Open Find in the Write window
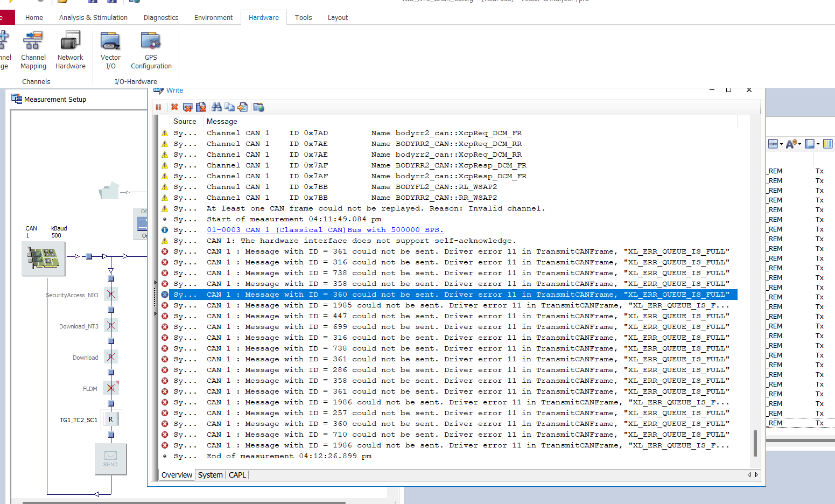This screenshot has width=835, height=504. 216,107
